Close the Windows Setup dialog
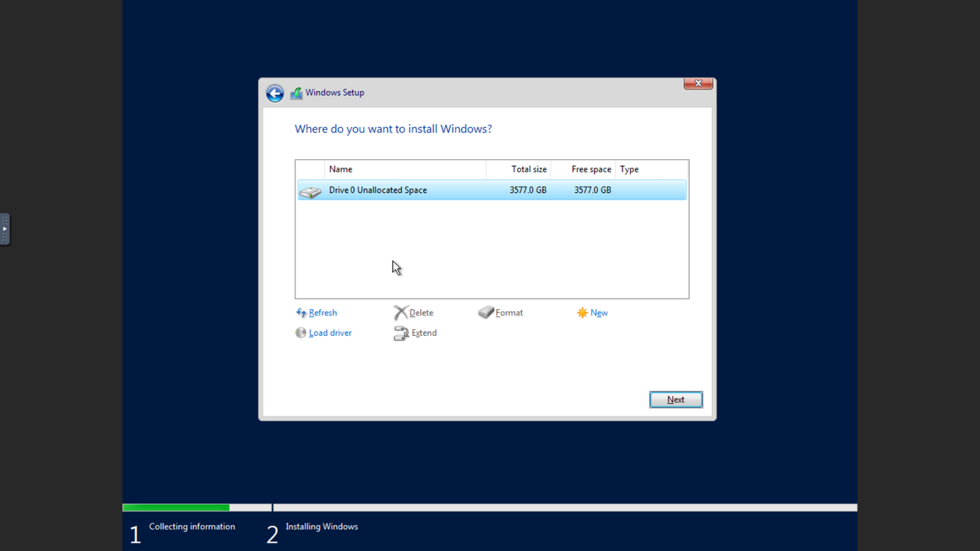 pyautogui.click(x=698, y=83)
